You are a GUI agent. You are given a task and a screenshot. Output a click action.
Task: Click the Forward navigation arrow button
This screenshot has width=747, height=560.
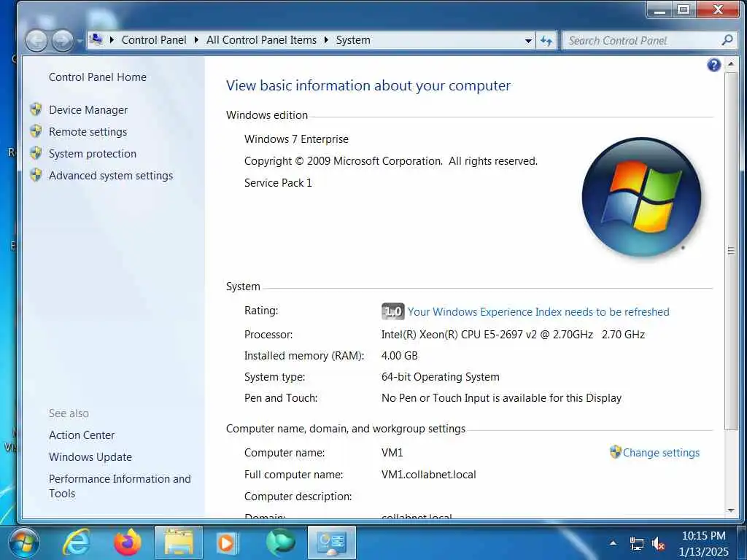(x=63, y=41)
